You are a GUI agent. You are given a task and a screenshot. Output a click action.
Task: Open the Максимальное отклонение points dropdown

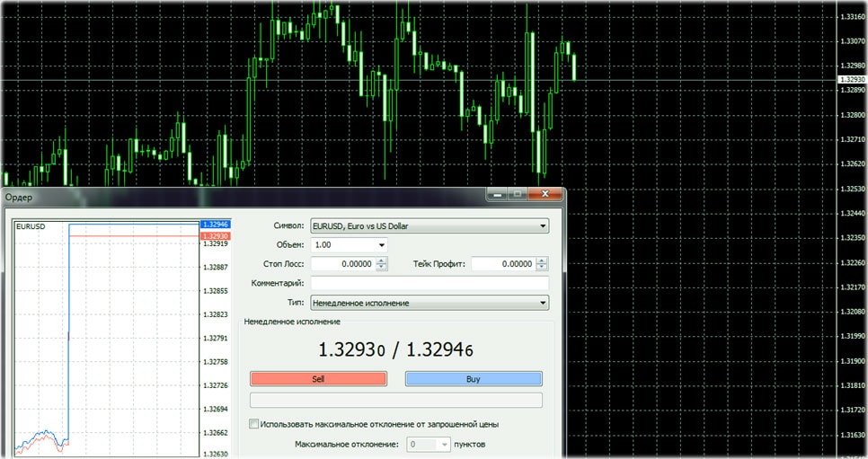click(x=442, y=444)
